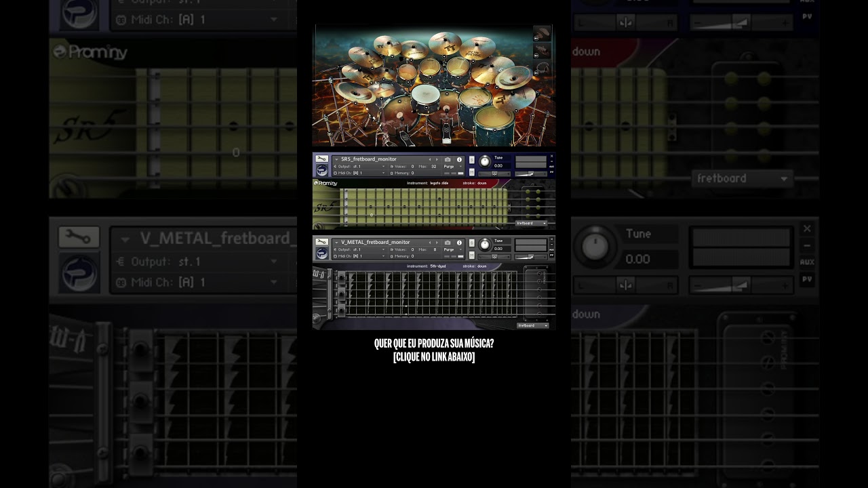Minimize SR5 instrument with the minus button
This screenshot has height=488, width=868.
pos(551,161)
